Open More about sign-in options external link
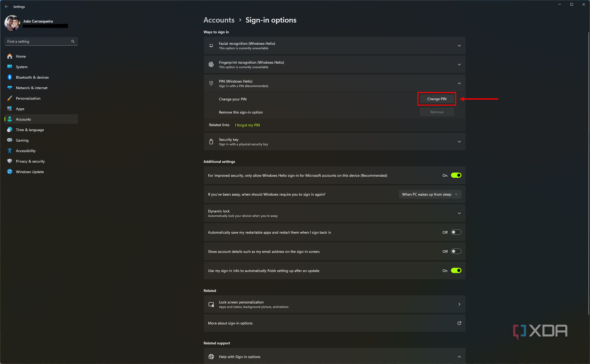The width and height of the screenshot is (590, 364). (x=459, y=323)
